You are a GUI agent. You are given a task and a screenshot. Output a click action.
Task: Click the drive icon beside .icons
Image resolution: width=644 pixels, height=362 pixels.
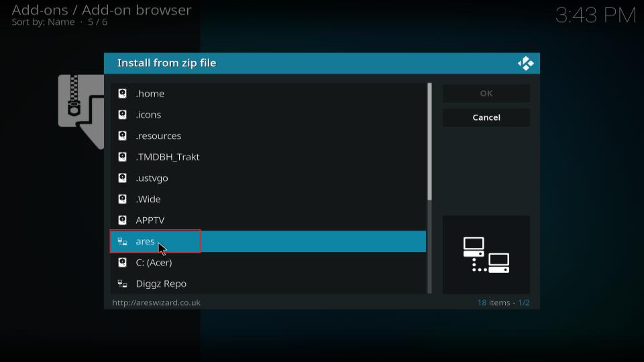122,115
